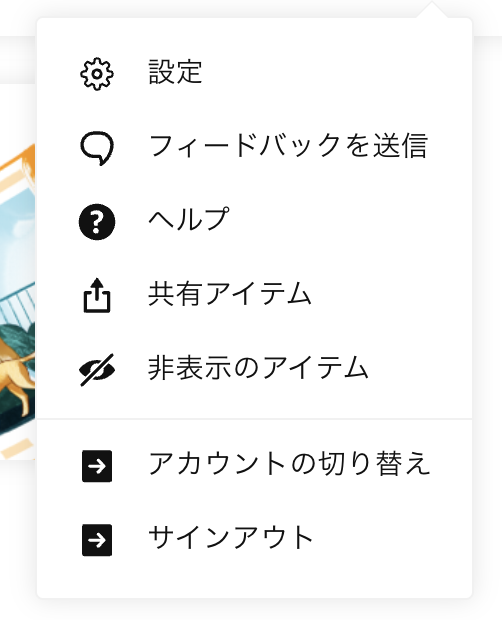
Task: Click the divider line above アカウントの切り替え
Action: pyautogui.click(x=255, y=419)
